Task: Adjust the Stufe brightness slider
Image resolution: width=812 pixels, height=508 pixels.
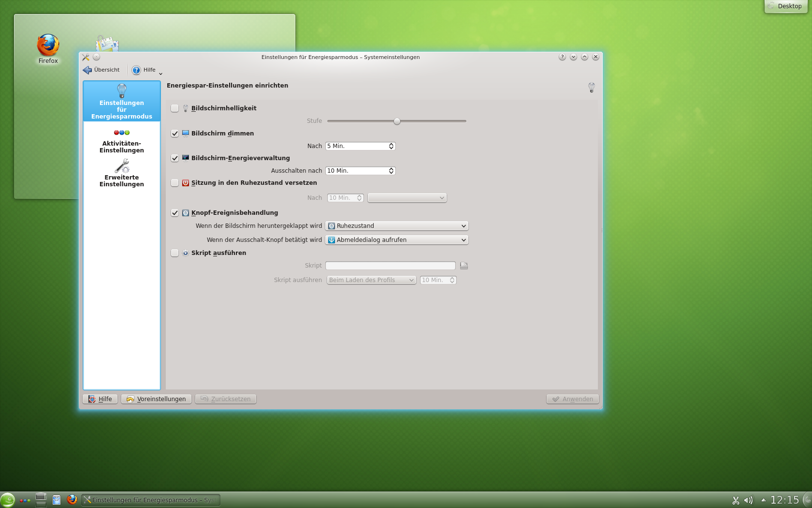Action: coord(397,121)
